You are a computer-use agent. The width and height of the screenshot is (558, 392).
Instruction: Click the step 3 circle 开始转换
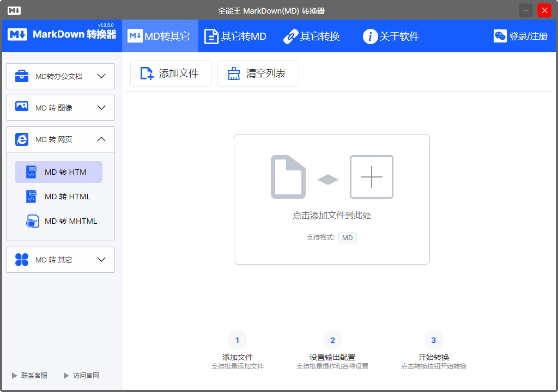[433, 340]
